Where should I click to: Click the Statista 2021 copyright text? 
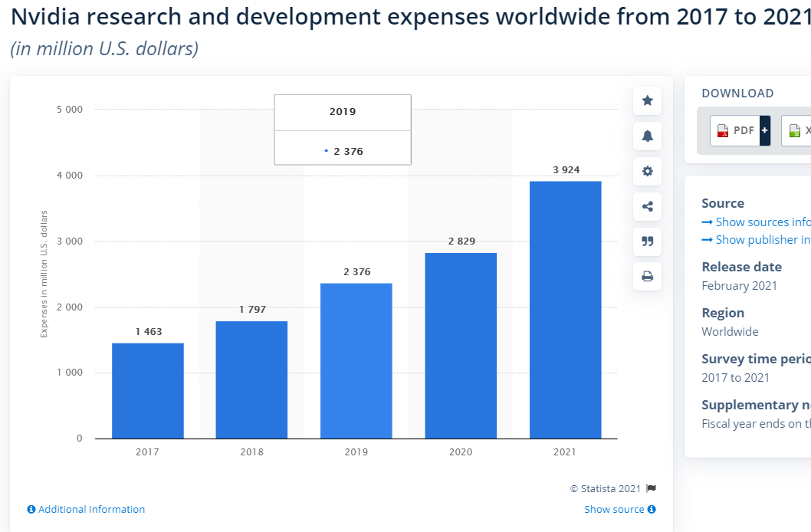point(606,488)
